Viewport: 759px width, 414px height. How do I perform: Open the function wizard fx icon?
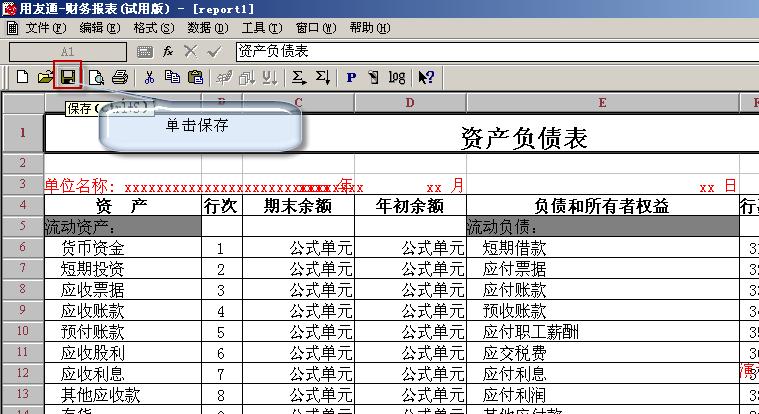point(168,51)
